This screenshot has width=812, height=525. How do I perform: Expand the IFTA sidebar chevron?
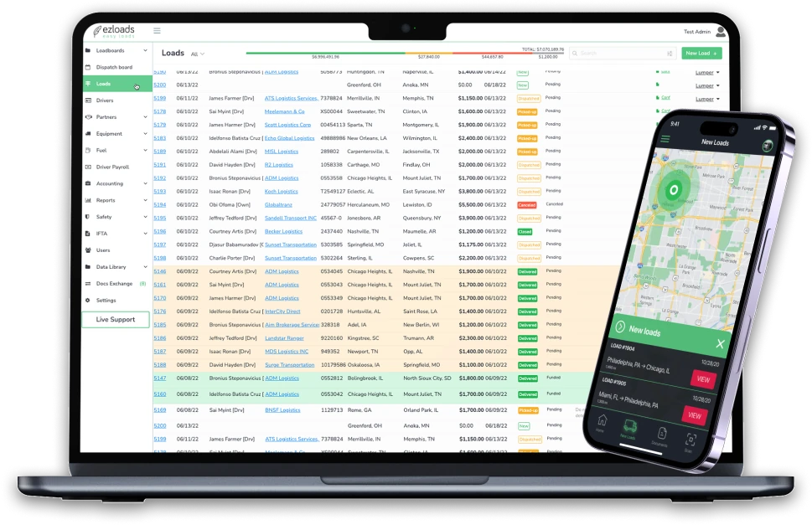pos(145,234)
